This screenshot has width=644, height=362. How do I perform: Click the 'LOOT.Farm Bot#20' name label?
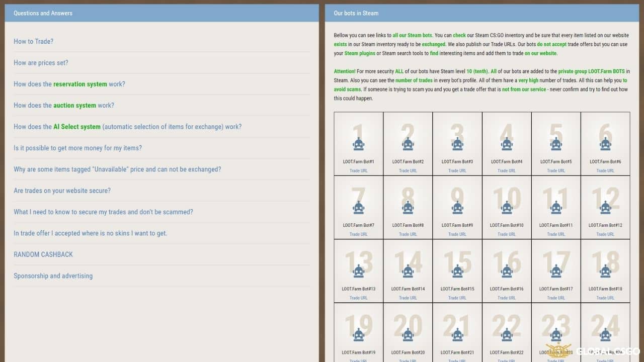[x=408, y=352]
